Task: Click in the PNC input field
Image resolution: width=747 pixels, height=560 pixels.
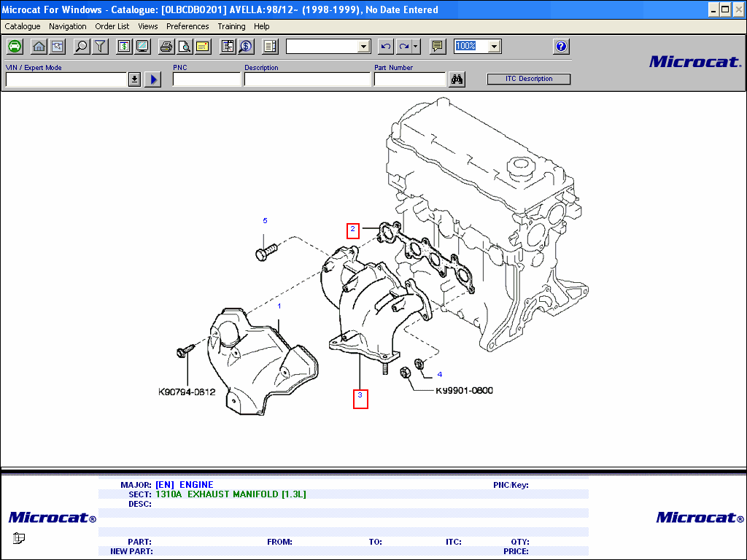Action: coord(206,79)
